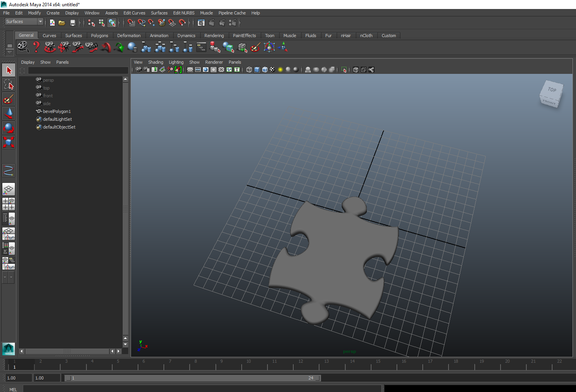The height and width of the screenshot is (392, 576).
Task: Activate the Rotate tool sphere icon
Action: tap(9, 128)
